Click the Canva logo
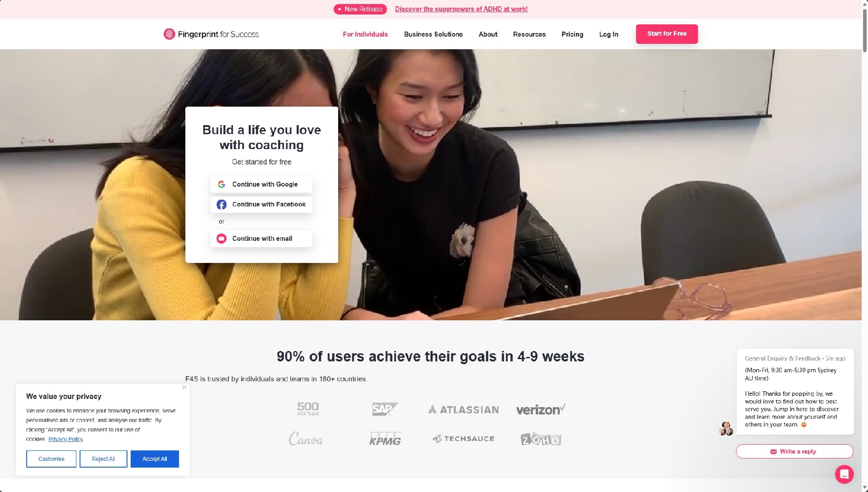The image size is (868, 492). coord(306,439)
